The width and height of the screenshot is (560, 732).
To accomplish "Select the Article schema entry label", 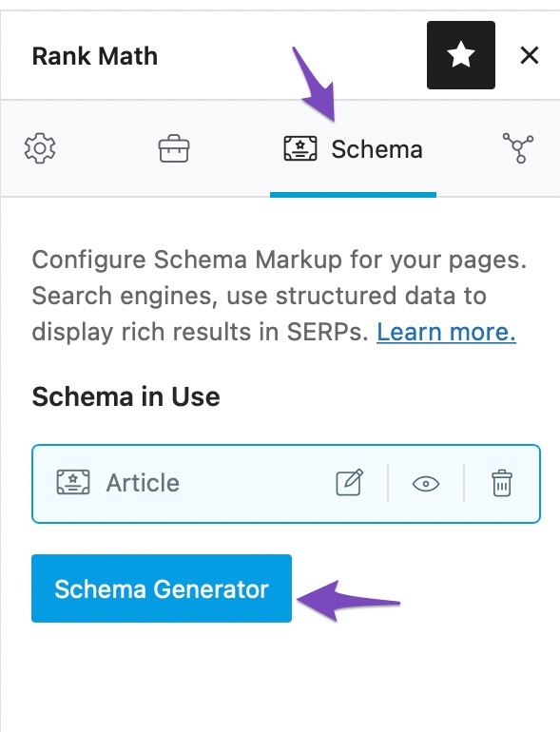I will (x=143, y=483).
